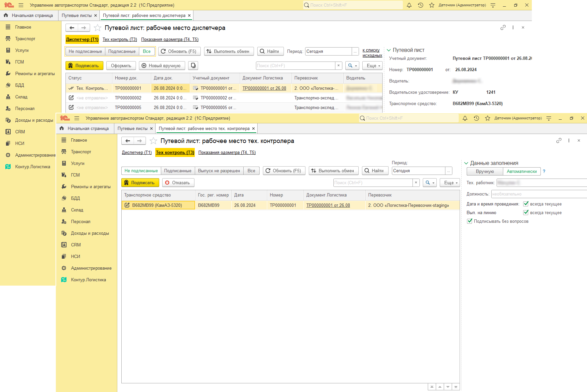This screenshot has height=392, width=587.
Task: Filter by Выпуск не разрешен
Action: [x=219, y=171]
